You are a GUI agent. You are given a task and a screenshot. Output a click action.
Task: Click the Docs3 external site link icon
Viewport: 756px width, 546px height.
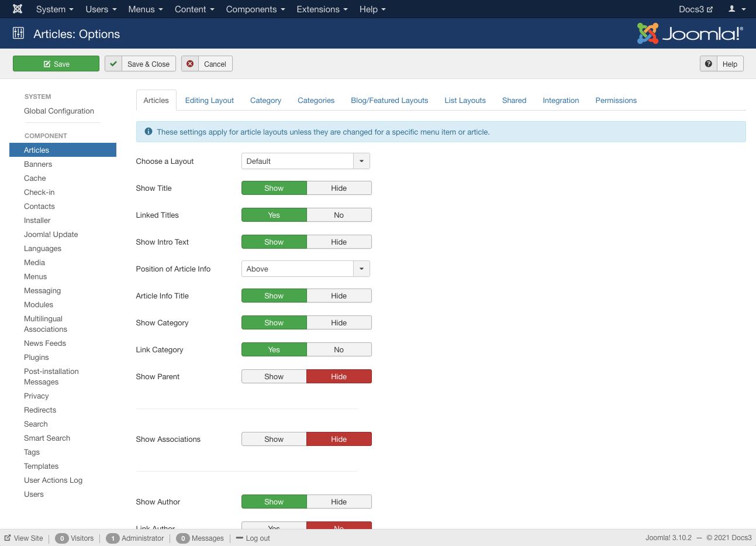click(x=710, y=9)
